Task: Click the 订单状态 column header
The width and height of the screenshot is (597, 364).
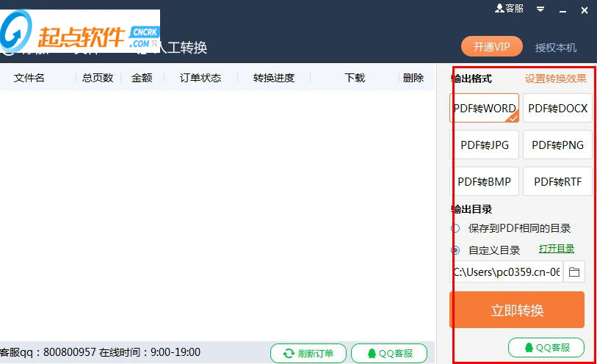Action: [200, 78]
